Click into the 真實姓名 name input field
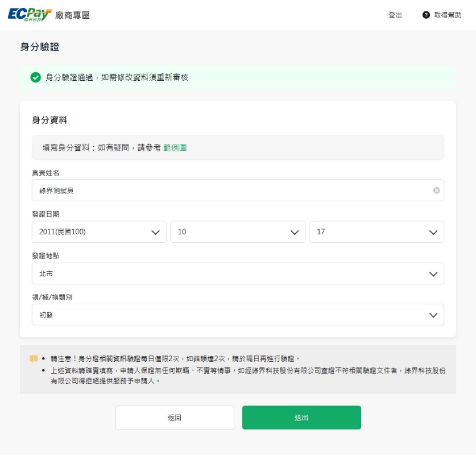Viewport: 476px width, 455px height. tap(227, 191)
